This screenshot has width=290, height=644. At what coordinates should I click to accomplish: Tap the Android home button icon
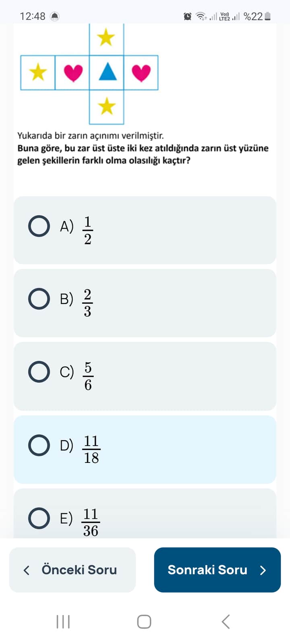[x=144, y=621]
